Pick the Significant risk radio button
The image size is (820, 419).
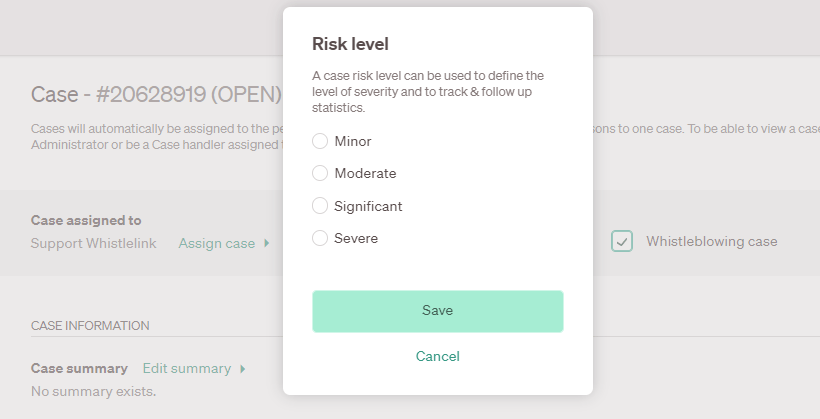click(320, 206)
